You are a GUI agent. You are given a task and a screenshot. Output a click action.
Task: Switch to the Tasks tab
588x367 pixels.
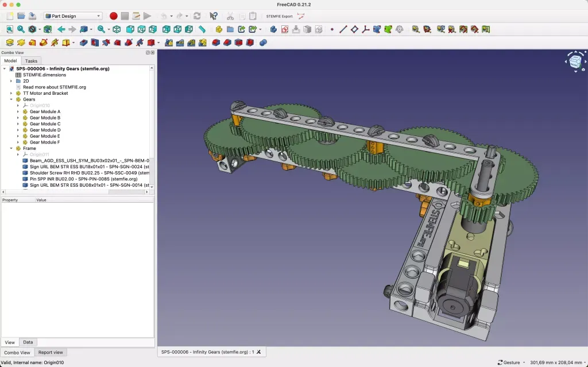coord(31,61)
